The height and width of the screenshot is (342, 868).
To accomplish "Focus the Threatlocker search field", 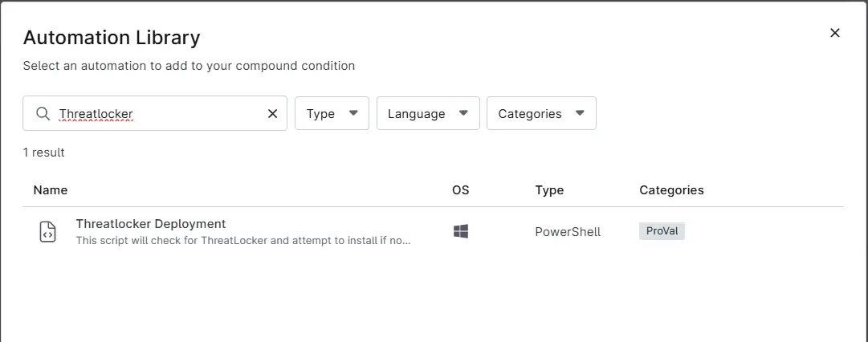I will pos(155,113).
